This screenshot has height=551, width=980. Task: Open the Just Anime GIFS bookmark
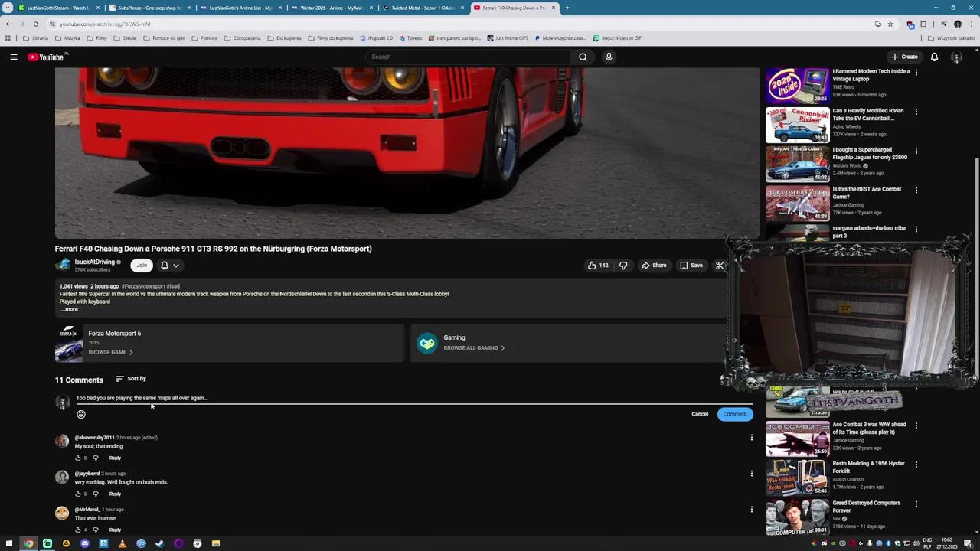(x=507, y=38)
